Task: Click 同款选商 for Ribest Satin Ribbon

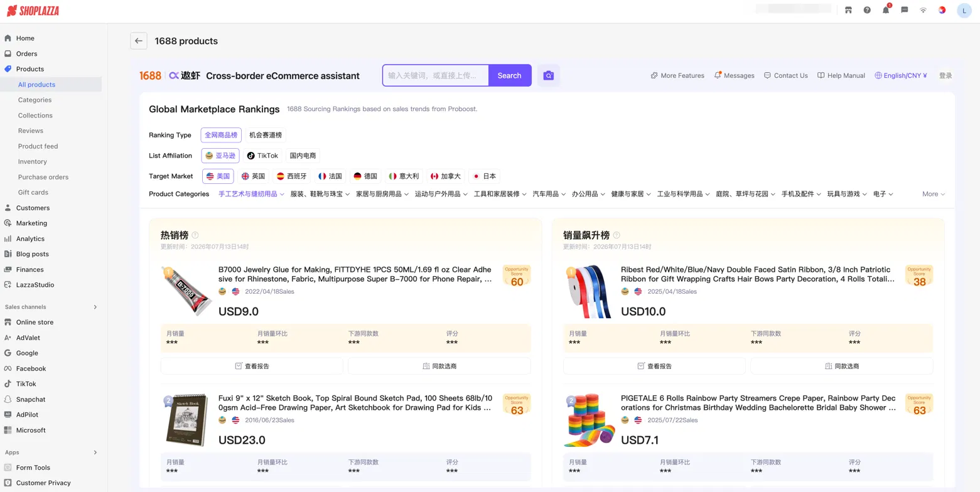Action: coord(842,366)
